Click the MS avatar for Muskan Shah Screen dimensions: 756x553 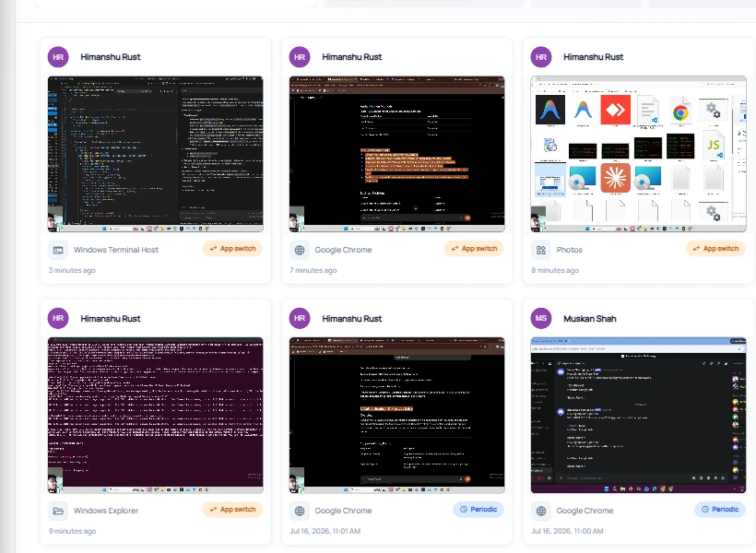[541, 318]
